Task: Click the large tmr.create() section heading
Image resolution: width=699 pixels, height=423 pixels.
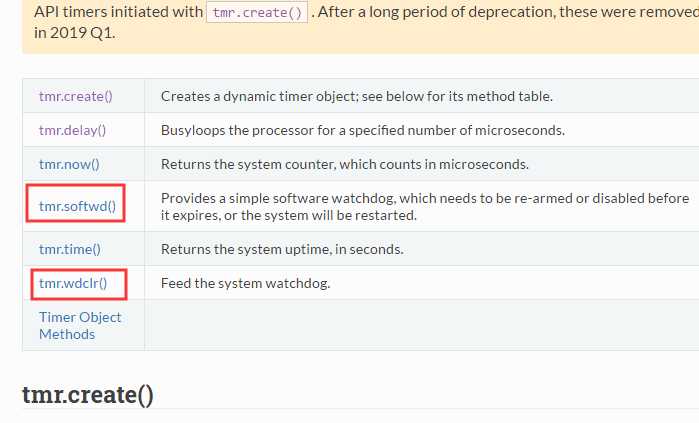Action: pyautogui.click(x=87, y=394)
